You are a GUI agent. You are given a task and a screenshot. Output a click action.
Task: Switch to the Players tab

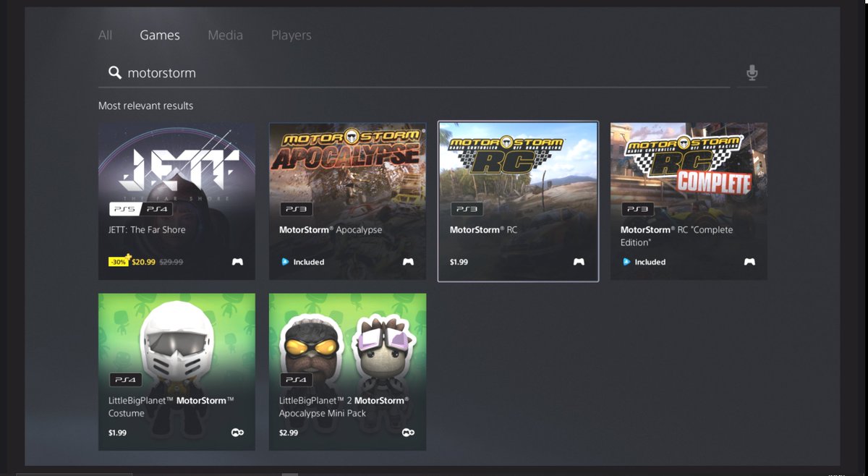click(291, 35)
